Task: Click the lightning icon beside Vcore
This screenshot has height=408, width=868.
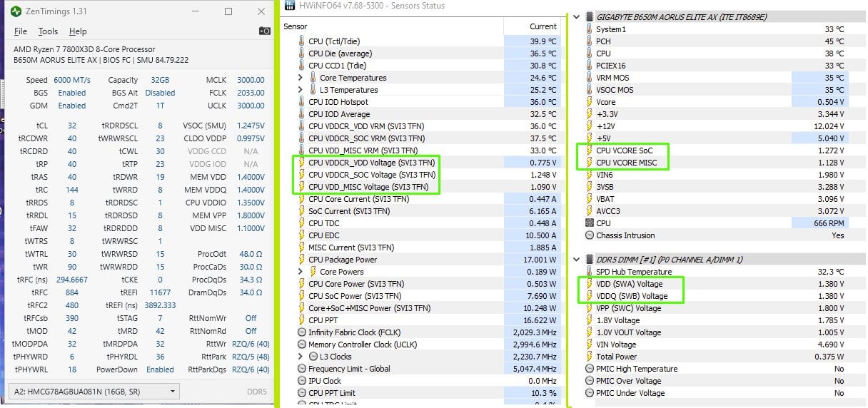Action: [589, 102]
